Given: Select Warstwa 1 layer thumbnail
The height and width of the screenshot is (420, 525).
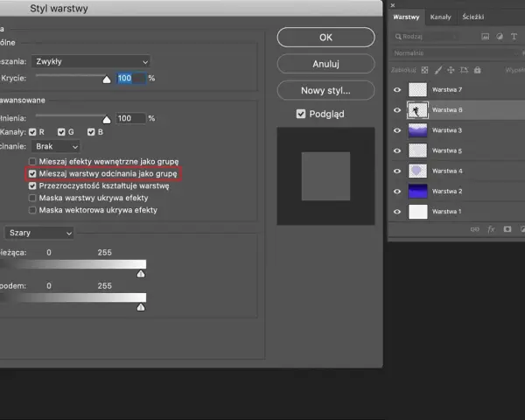Looking at the screenshot, I should [x=418, y=212].
